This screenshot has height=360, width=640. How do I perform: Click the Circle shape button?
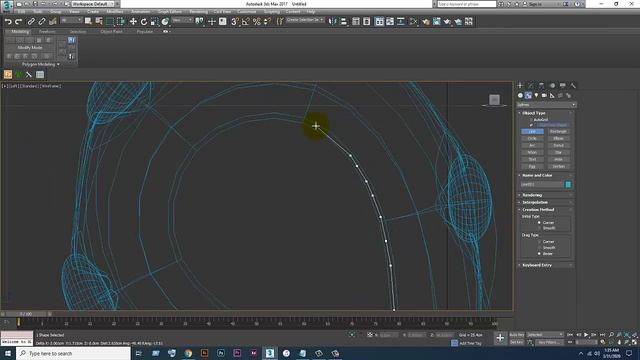532,138
